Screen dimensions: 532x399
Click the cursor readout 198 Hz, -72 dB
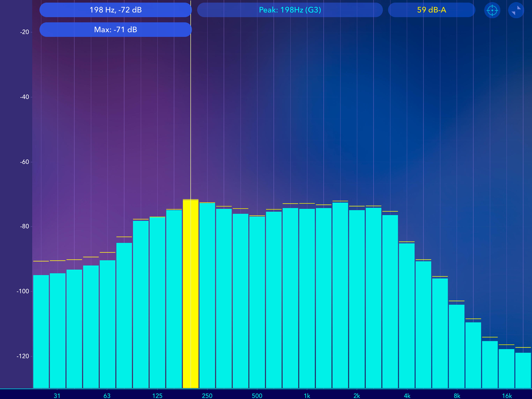pyautogui.click(x=115, y=10)
